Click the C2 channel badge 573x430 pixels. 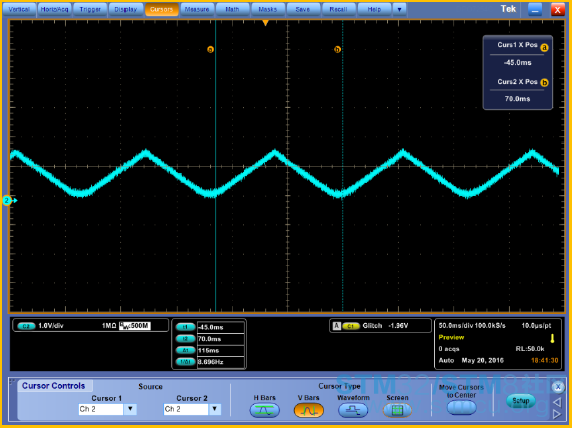pyautogui.click(x=26, y=326)
